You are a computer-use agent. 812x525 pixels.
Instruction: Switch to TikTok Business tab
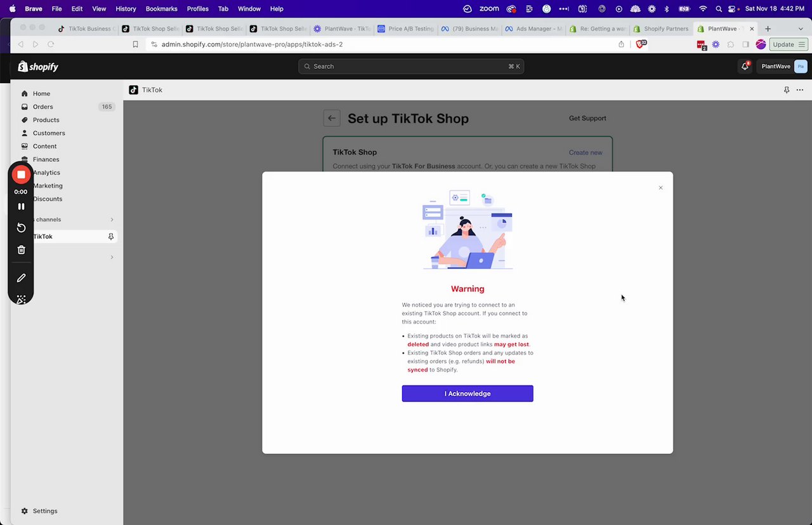point(88,29)
